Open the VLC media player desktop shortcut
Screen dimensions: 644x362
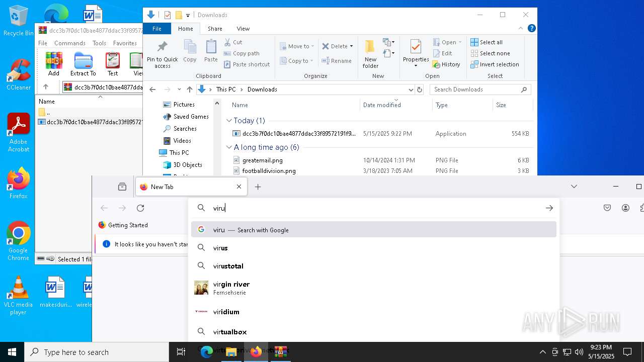coord(18,296)
